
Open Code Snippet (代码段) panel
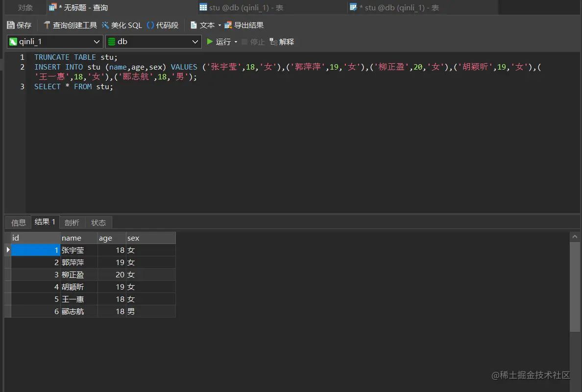pos(163,25)
